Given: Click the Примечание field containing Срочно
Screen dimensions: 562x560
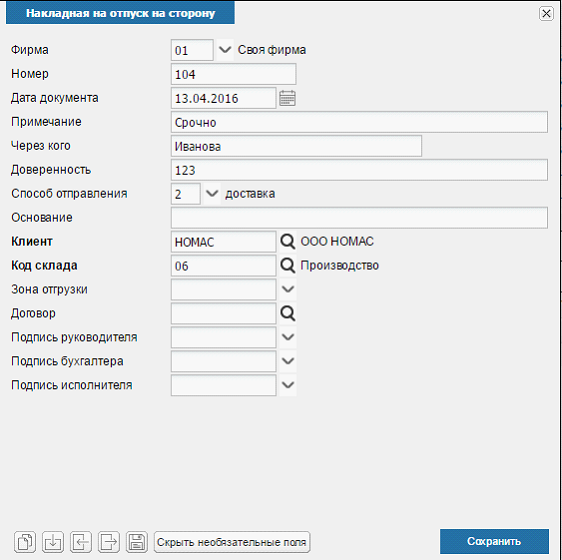Looking at the screenshot, I should (359, 122).
